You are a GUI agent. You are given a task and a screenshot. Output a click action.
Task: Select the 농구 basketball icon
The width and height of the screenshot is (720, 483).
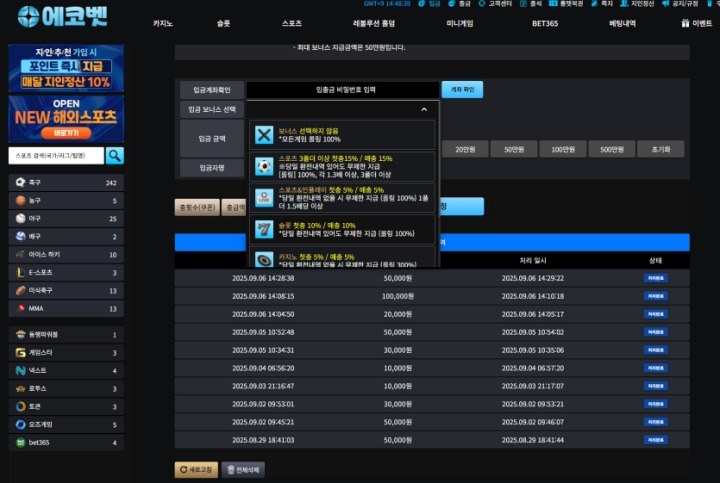point(20,201)
